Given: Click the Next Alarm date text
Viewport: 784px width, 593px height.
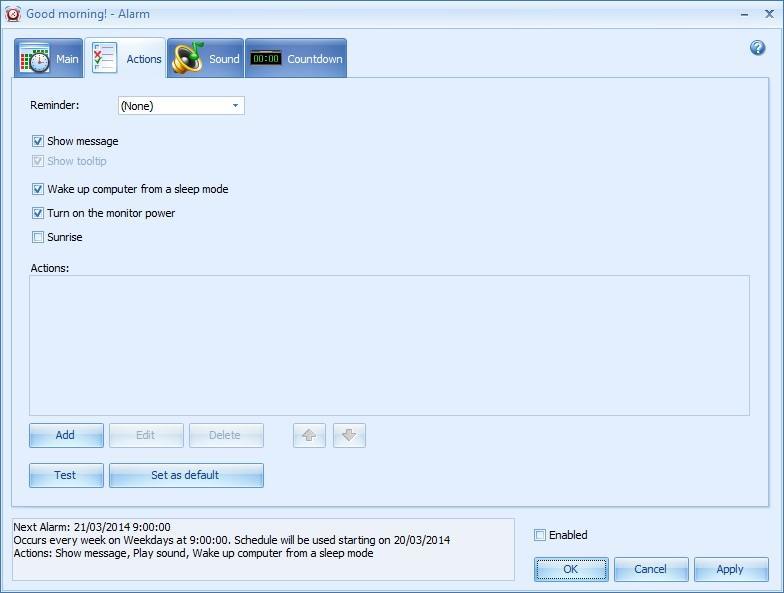Looking at the screenshot, I should (92, 527).
